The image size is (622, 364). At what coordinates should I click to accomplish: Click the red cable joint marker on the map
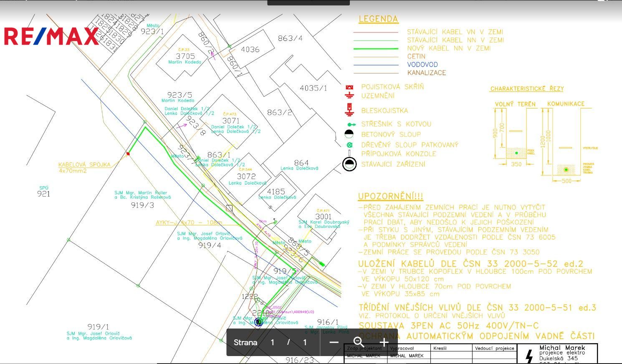pyautogui.click(x=128, y=154)
